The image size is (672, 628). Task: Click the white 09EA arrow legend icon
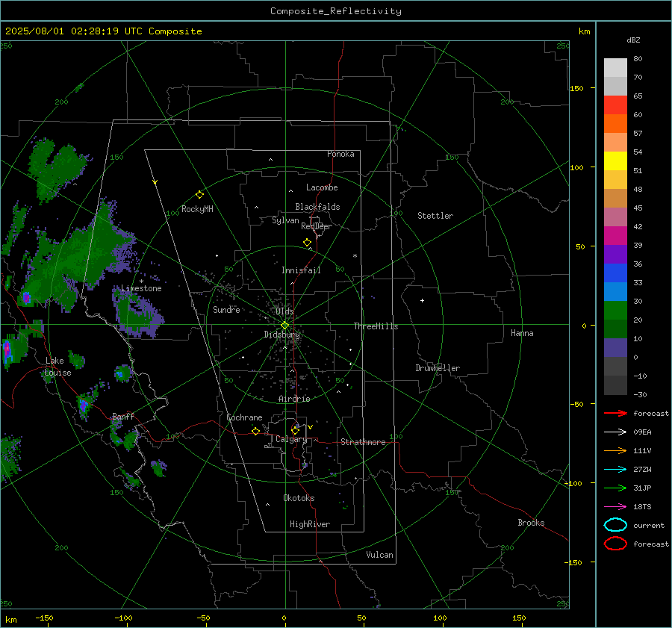[615, 432]
